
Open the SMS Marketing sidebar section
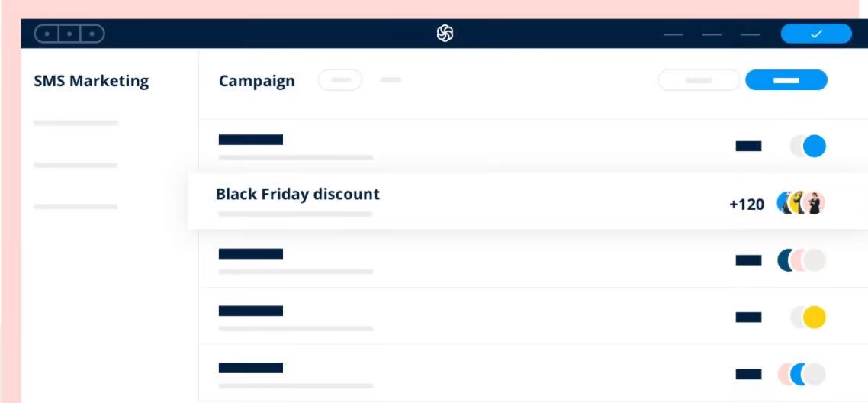point(91,81)
